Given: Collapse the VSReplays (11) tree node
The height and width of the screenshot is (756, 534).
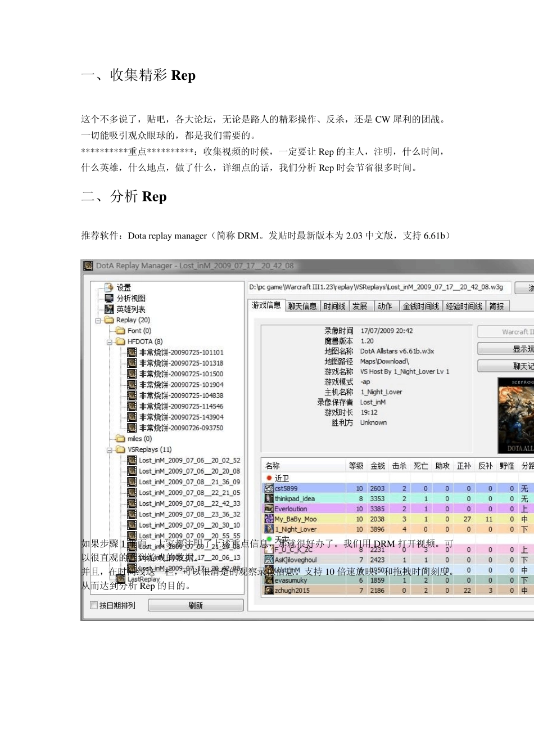Looking at the screenshot, I should pos(109,449).
